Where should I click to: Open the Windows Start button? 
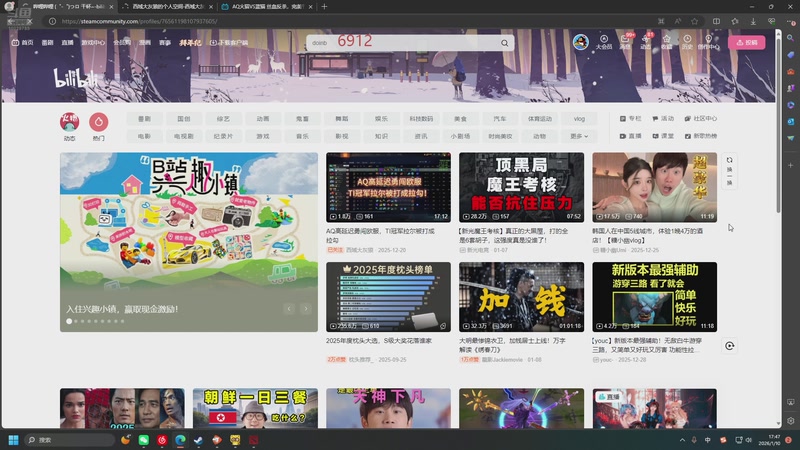point(14,440)
